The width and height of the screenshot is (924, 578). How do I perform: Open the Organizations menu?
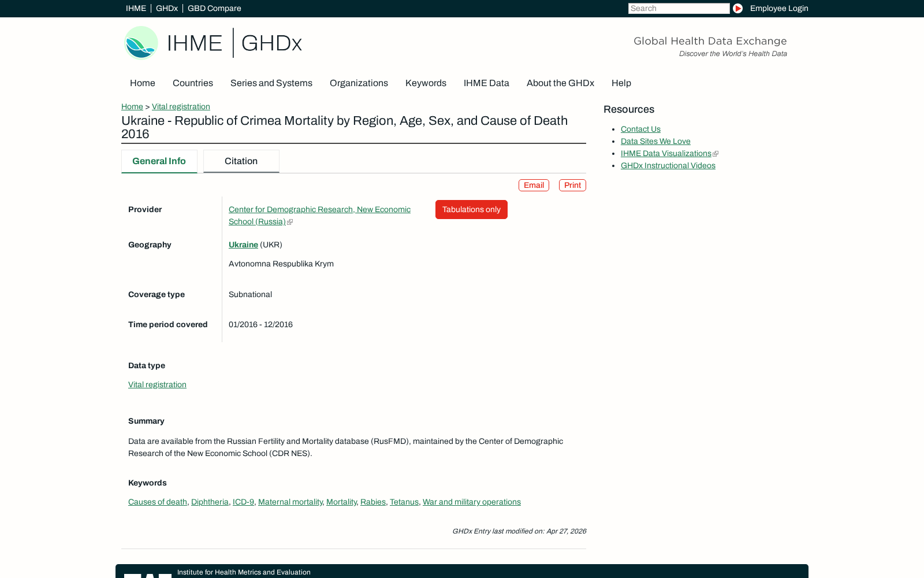coord(359,83)
